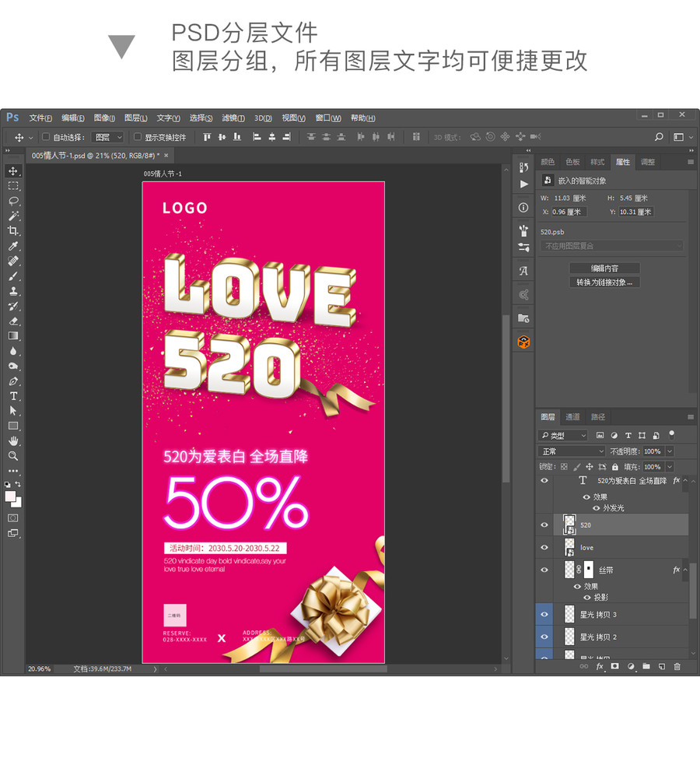Open the blend mode 正常 dropdown
This screenshot has height=758, width=700.
click(x=572, y=451)
